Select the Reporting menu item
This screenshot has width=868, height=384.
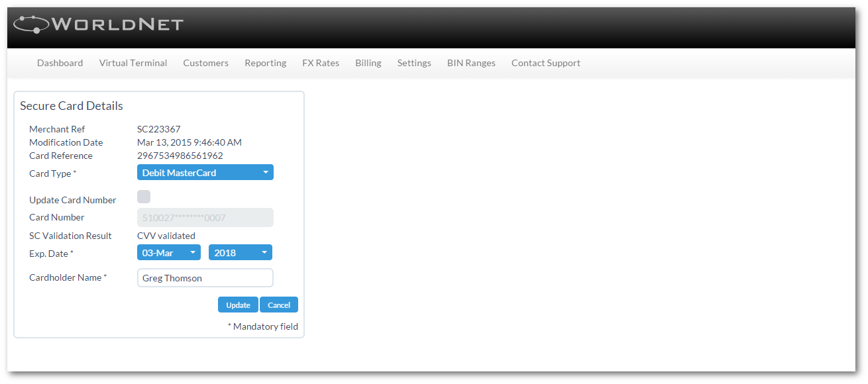(x=265, y=64)
